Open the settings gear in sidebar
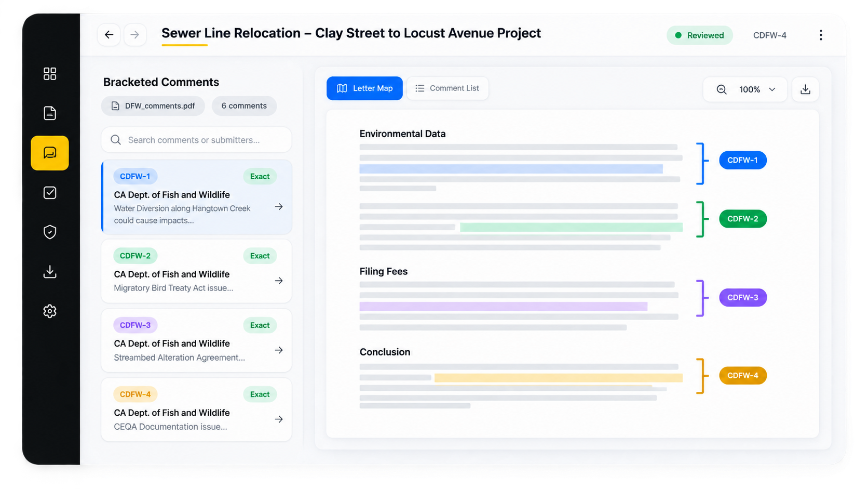 (50, 311)
